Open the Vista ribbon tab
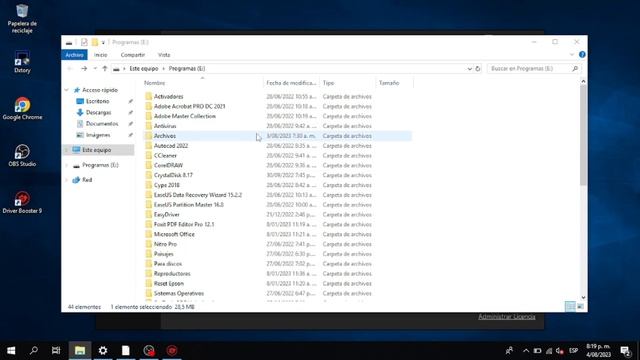The height and width of the screenshot is (360, 640). [x=164, y=55]
